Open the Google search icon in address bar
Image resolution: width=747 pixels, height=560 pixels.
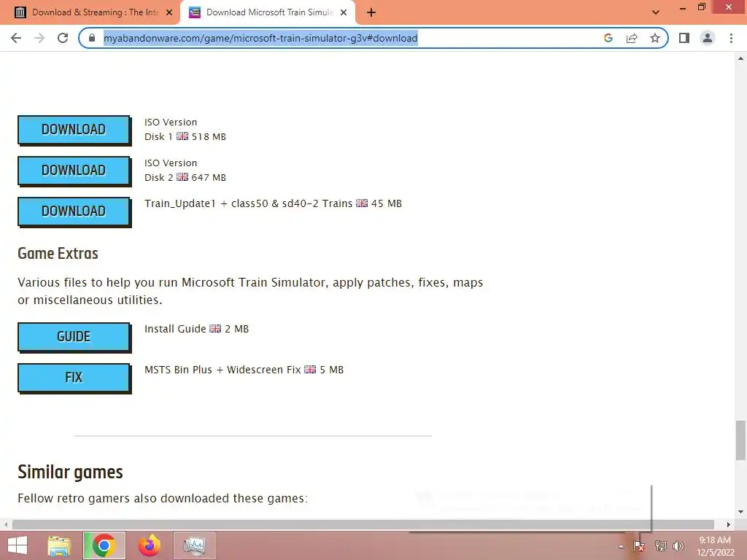[608, 38]
